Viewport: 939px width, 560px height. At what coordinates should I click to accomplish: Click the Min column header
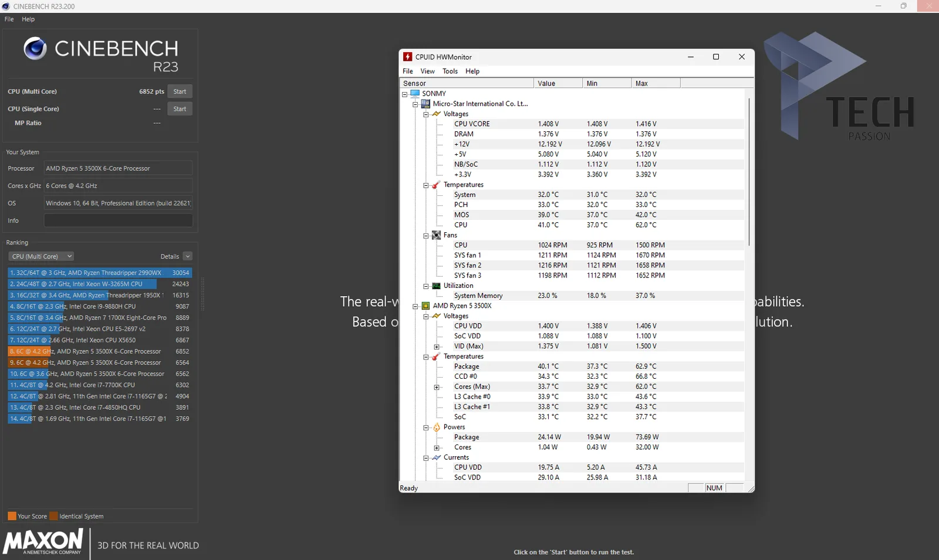(x=607, y=83)
